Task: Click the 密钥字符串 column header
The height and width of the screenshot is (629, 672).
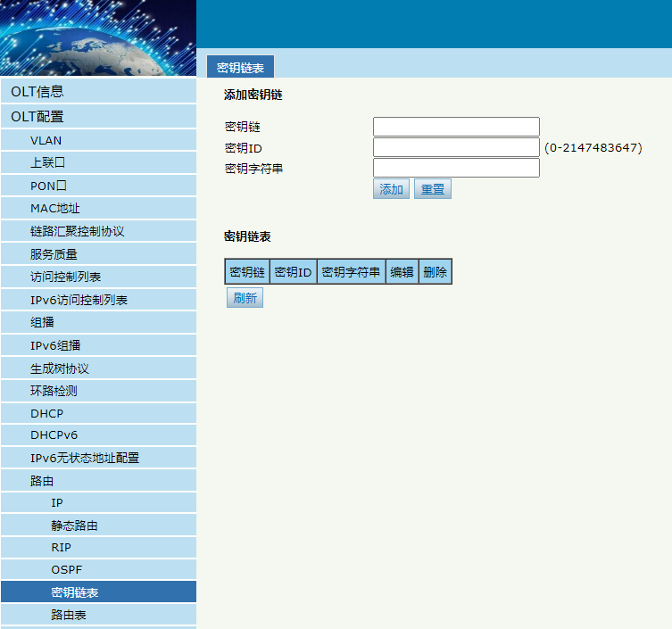Action: point(351,271)
